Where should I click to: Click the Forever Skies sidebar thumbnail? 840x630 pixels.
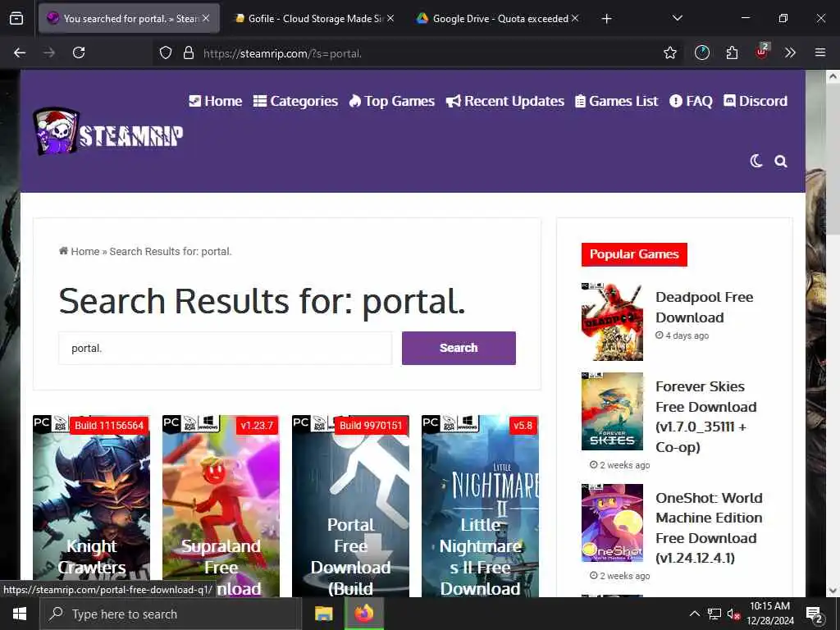tap(612, 412)
